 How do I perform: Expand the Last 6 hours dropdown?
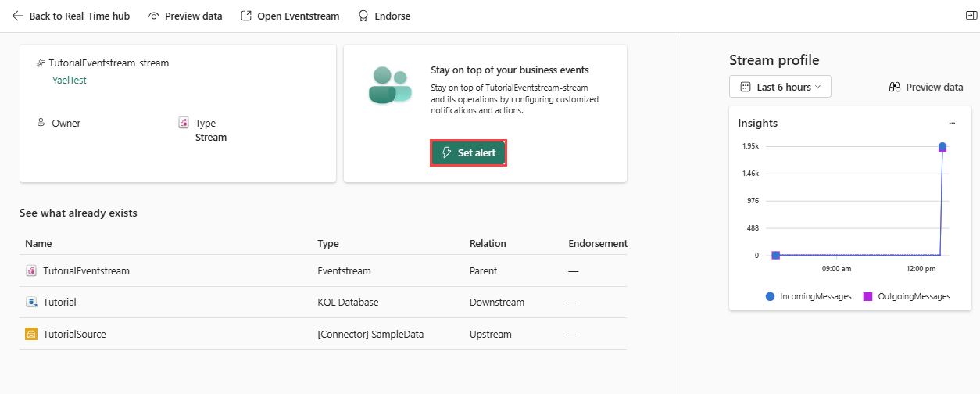(780, 87)
